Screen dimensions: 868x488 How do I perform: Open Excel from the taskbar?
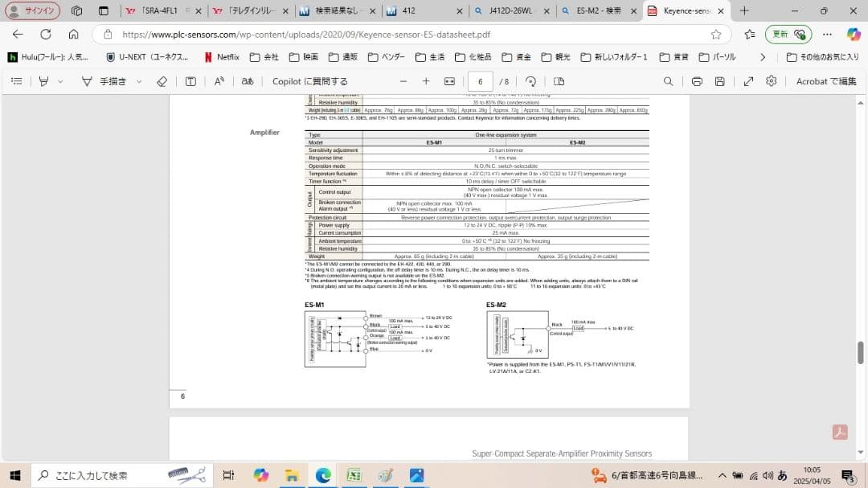pyautogui.click(x=354, y=475)
